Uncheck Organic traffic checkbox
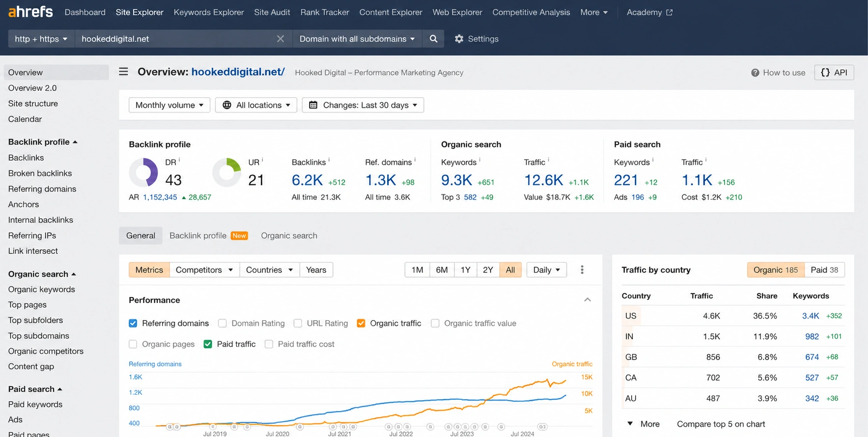Screen dimensions: 868x437 361,323
